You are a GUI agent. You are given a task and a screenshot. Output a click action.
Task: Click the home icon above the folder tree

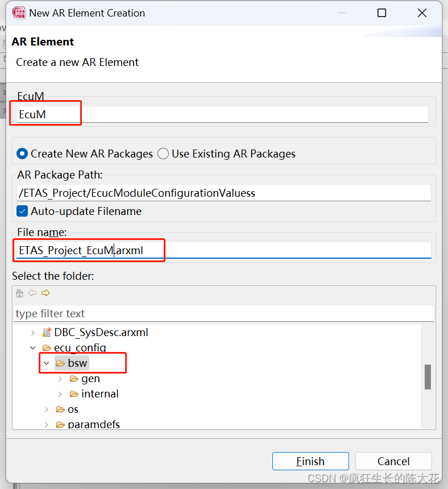click(x=20, y=293)
